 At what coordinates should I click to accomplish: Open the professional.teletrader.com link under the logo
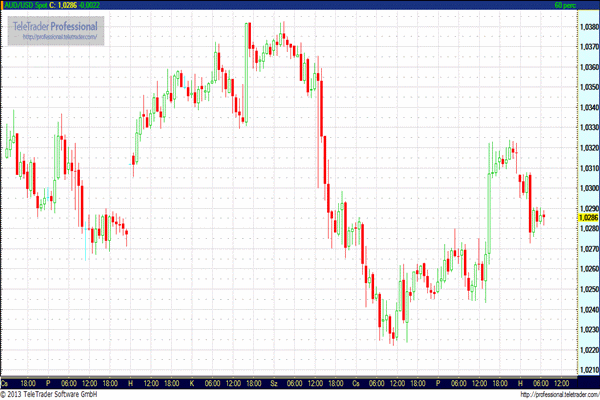click(62, 37)
